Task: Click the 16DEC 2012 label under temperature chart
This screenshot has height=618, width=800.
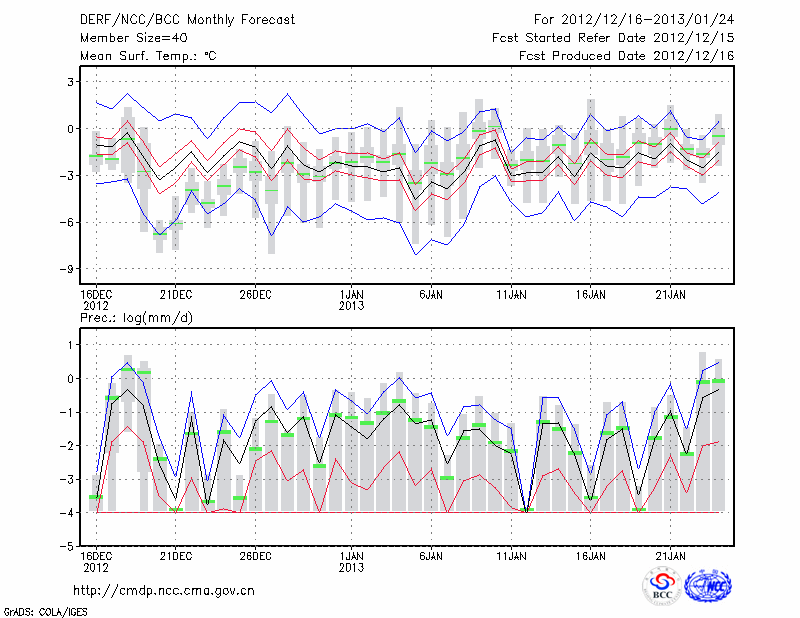Action: (x=96, y=299)
